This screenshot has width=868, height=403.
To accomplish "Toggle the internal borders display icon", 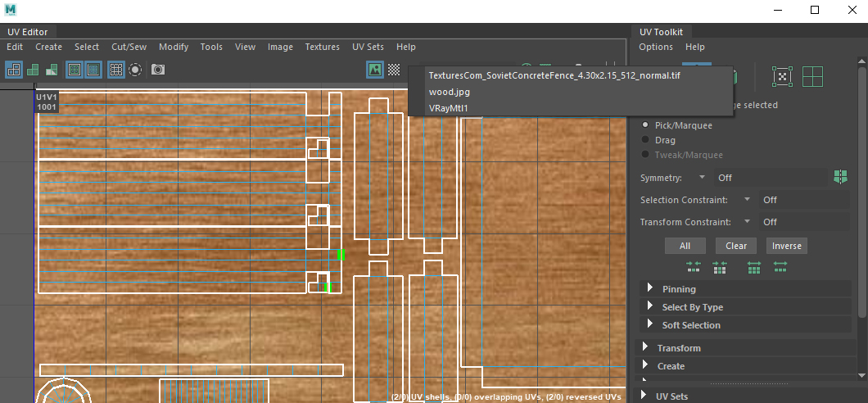I will [x=93, y=69].
